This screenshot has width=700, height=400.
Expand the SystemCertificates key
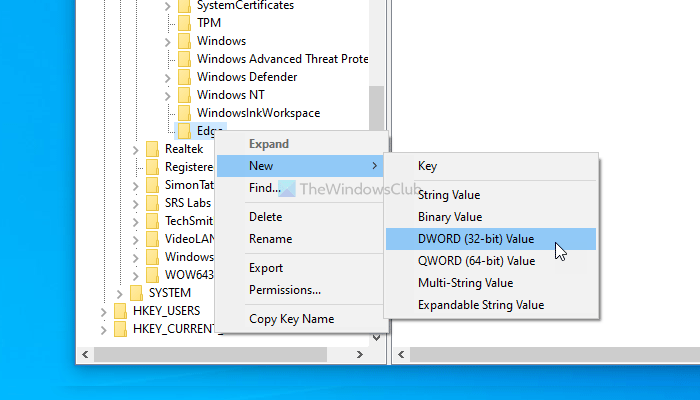click(168, 6)
